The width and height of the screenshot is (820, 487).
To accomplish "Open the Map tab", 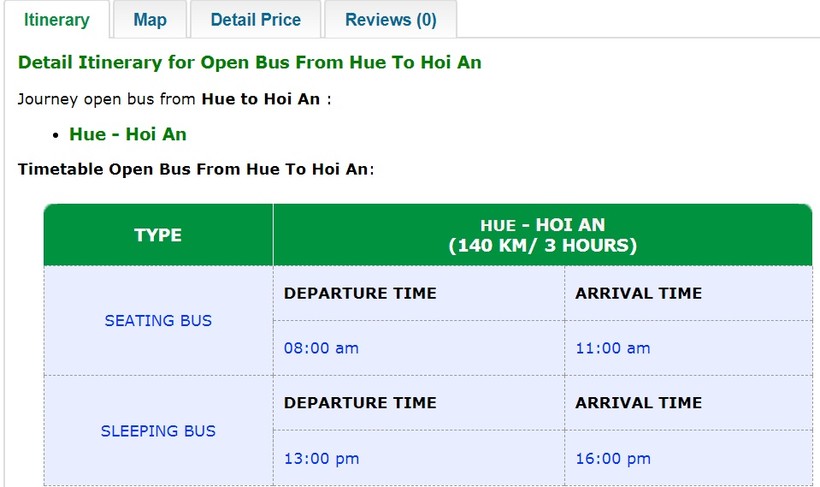I will tap(150, 20).
